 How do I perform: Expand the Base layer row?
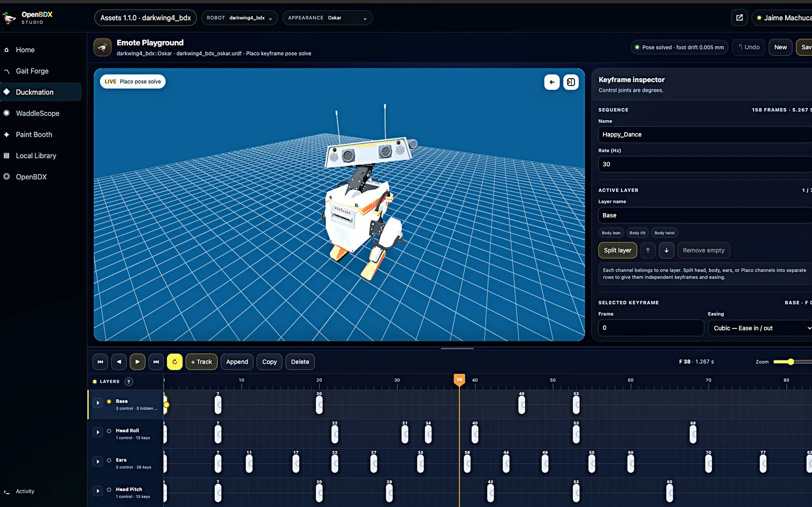click(98, 403)
